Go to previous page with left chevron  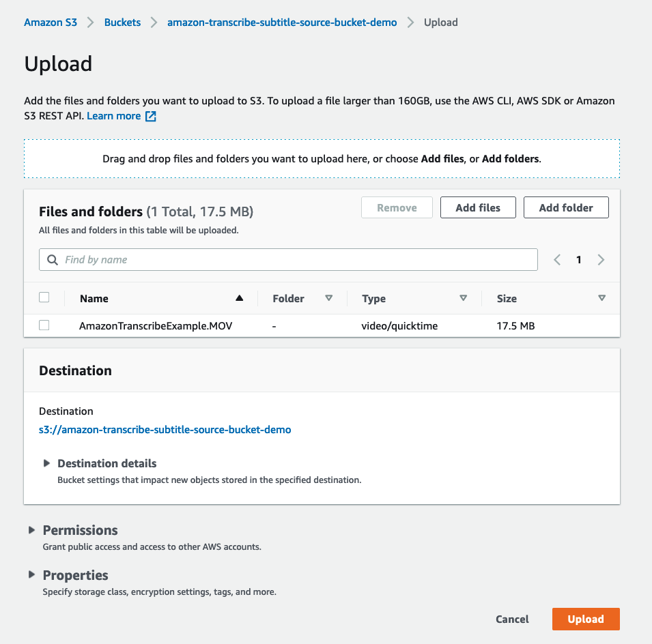557,260
